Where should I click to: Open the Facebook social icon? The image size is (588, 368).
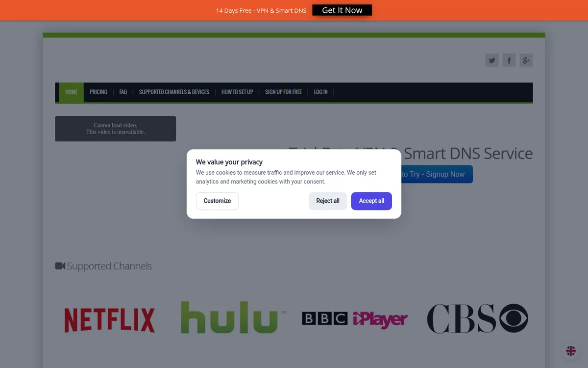[509, 60]
